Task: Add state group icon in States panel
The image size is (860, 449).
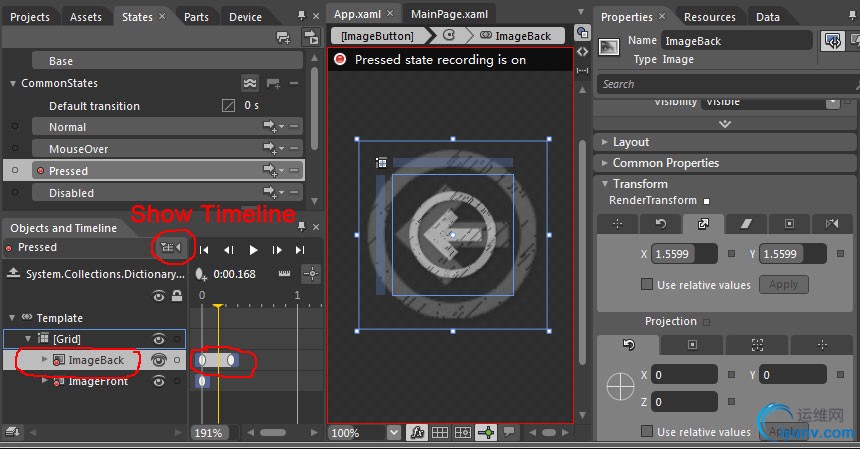Action: tap(283, 37)
